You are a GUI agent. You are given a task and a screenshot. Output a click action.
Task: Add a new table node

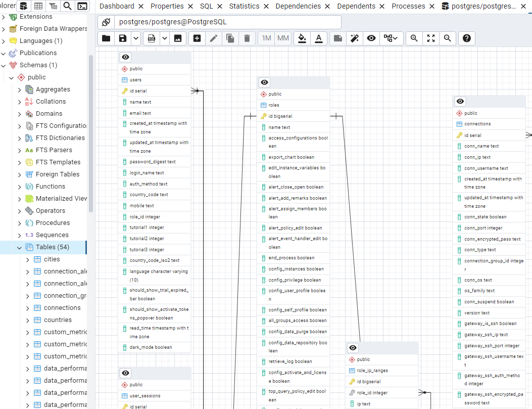click(x=197, y=38)
